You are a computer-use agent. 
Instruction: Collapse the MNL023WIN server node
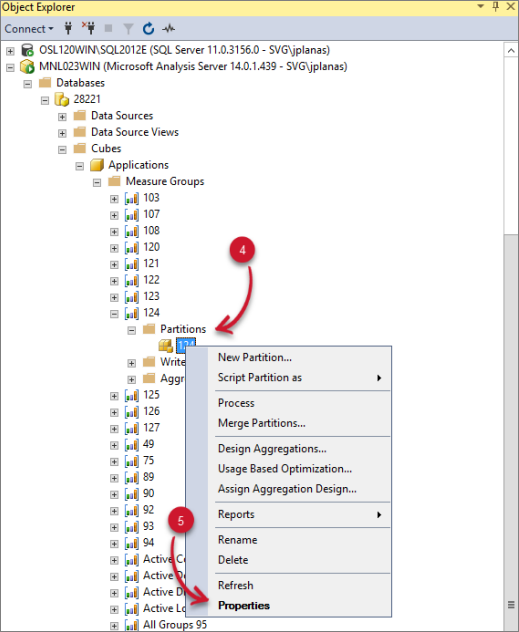pos(10,67)
